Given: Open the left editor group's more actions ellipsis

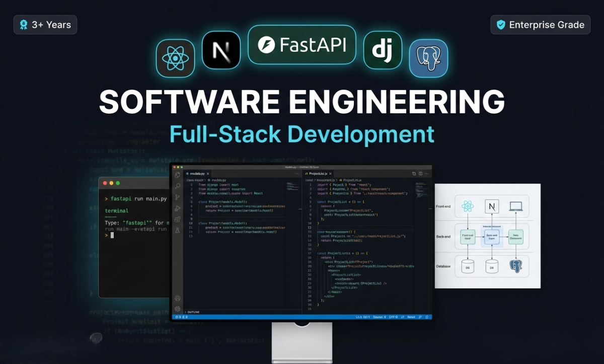Looking at the screenshot, I should point(297,173).
